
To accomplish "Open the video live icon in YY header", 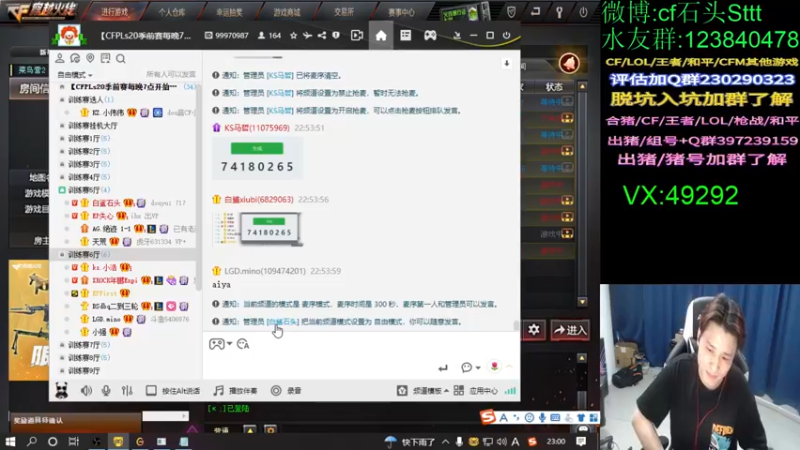I will (357, 35).
